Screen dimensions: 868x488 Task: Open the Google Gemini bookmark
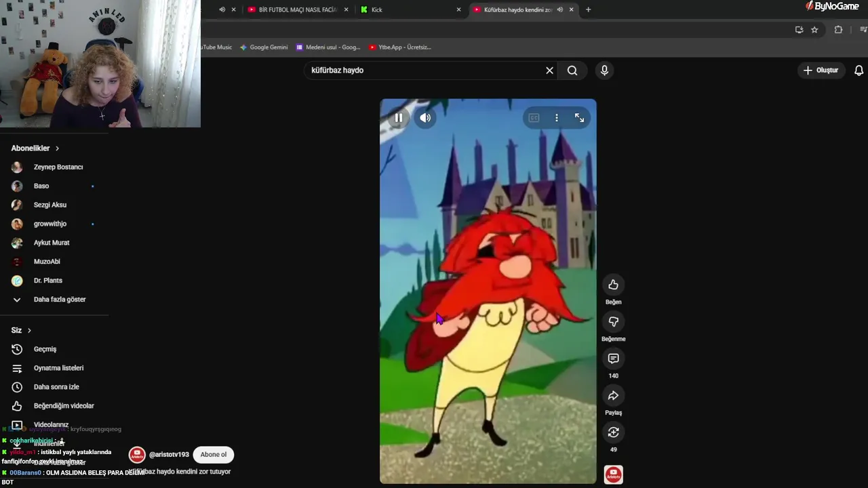pyautogui.click(x=264, y=47)
